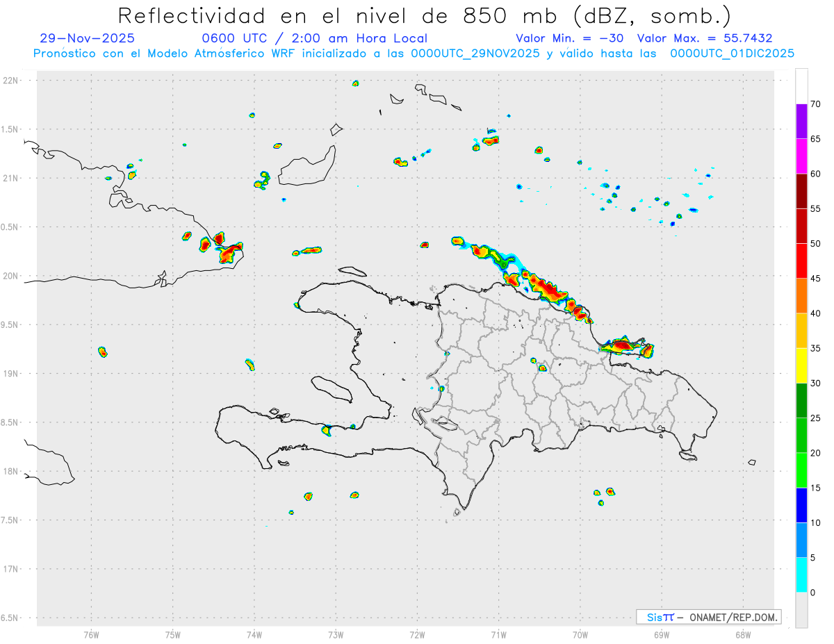Pick the light blue 5-10 dBZ legend color
The image size is (834, 644).
click(801, 540)
